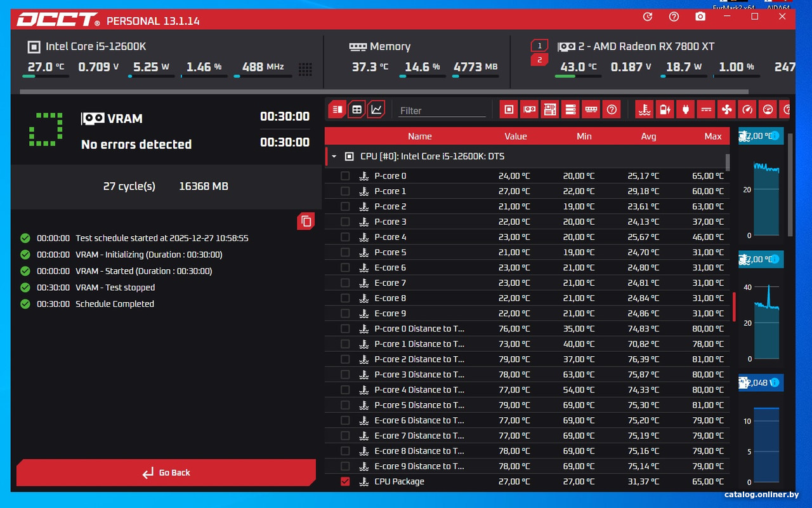Check the P-core 0 checkbox
Screen dimensions: 812x508
point(345,176)
